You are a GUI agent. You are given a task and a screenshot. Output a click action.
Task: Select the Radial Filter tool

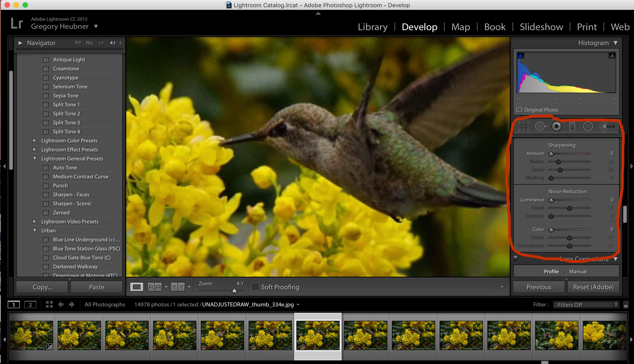coord(588,126)
